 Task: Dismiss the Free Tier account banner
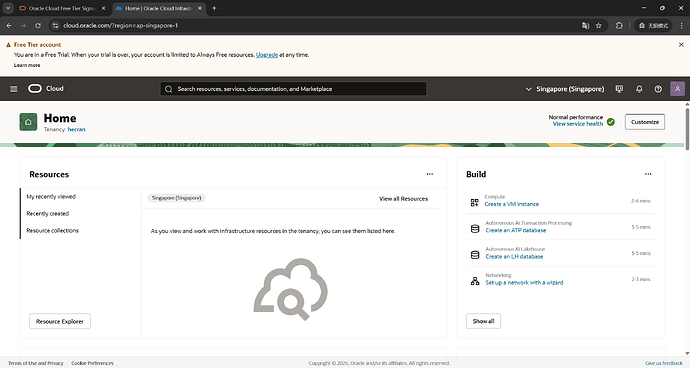[x=681, y=44]
